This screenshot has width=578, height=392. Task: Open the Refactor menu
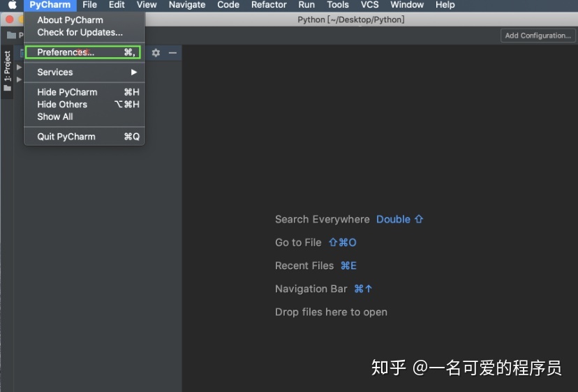269,5
